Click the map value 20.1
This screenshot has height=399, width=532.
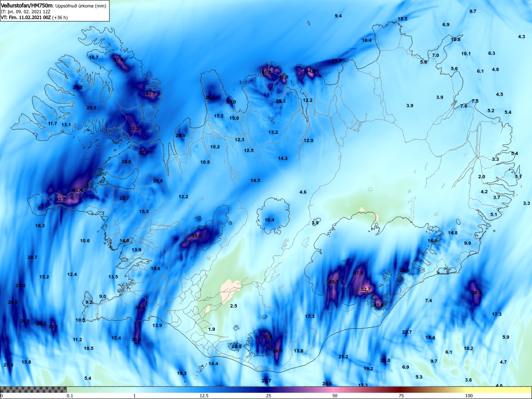click(91, 108)
